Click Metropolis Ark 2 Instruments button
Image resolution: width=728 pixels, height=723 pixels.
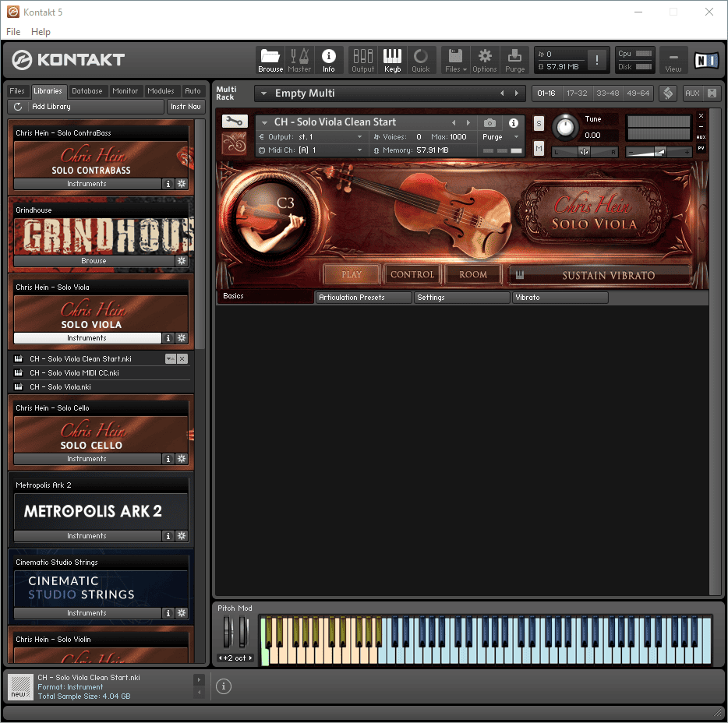tap(87, 535)
